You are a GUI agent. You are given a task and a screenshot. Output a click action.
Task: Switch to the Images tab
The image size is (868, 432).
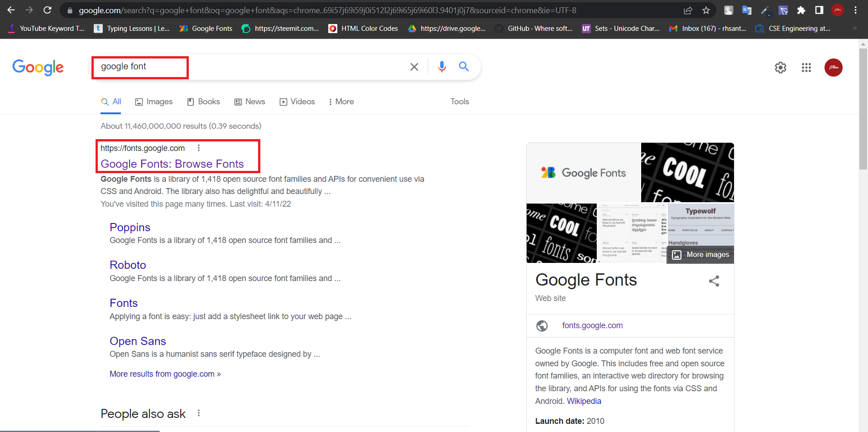(x=154, y=102)
